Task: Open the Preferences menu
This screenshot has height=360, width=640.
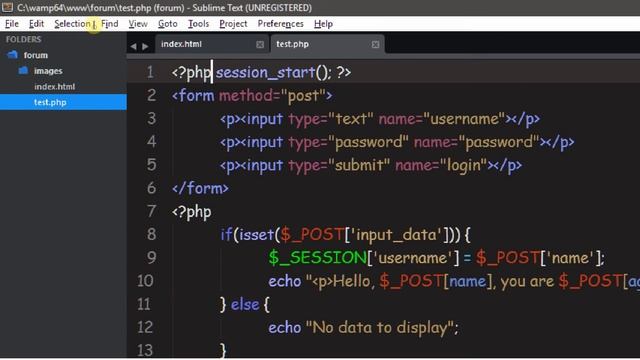Action: click(280, 24)
